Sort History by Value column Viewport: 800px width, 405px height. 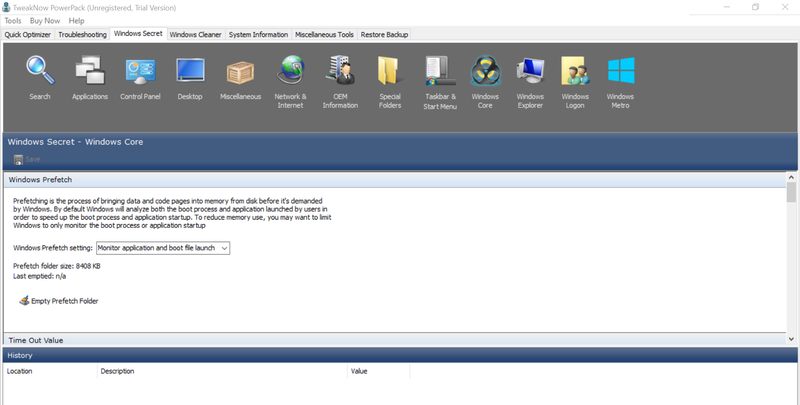(x=379, y=371)
